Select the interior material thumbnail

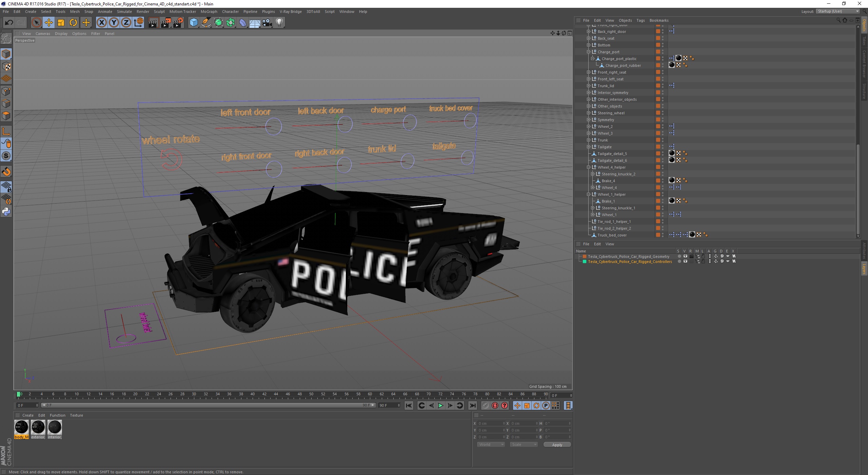tap(55, 427)
